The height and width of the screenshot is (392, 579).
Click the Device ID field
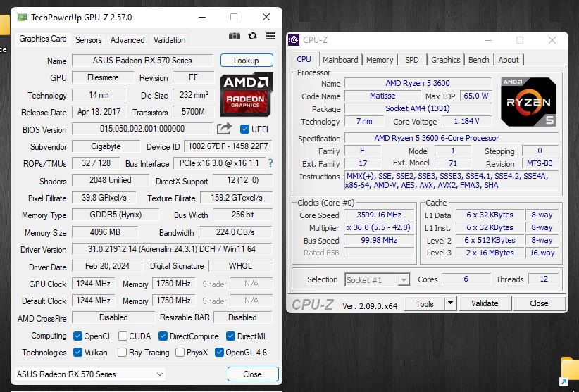(x=228, y=146)
